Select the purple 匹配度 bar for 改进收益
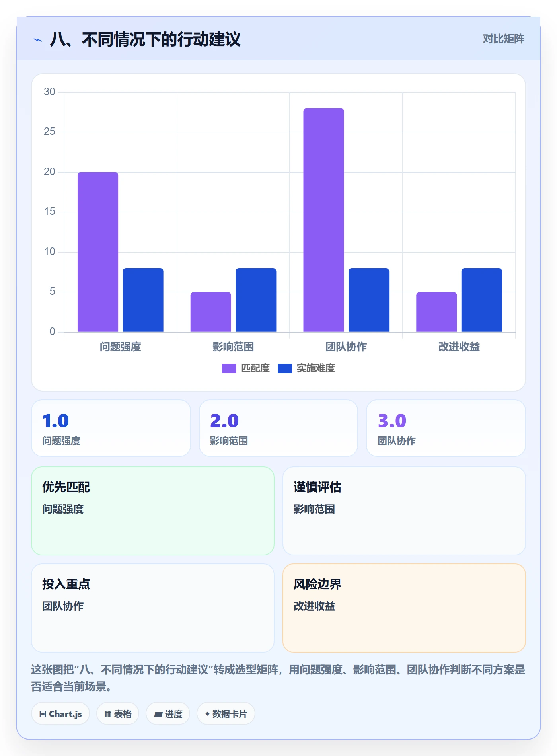 [x=436, y=312]
